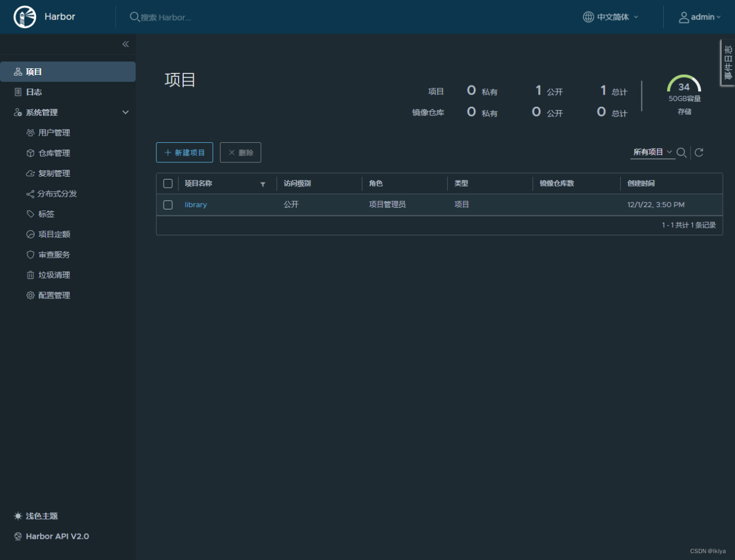Check the library project row checkbox
Image resolution: width=735 pixels, height=560 pixels.
(x=168, y=205)
